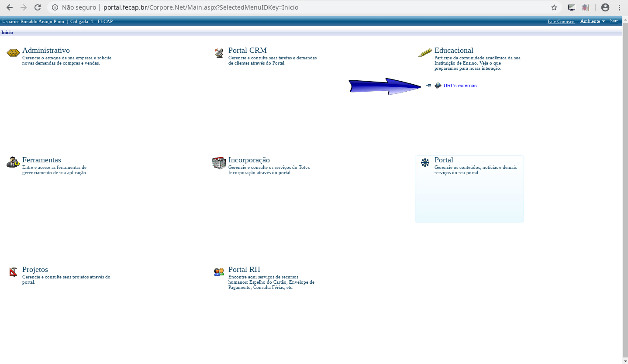This screenshot has width=628, height=364.
Task: Click the browser address bar URL
Action: click(201, 7)
